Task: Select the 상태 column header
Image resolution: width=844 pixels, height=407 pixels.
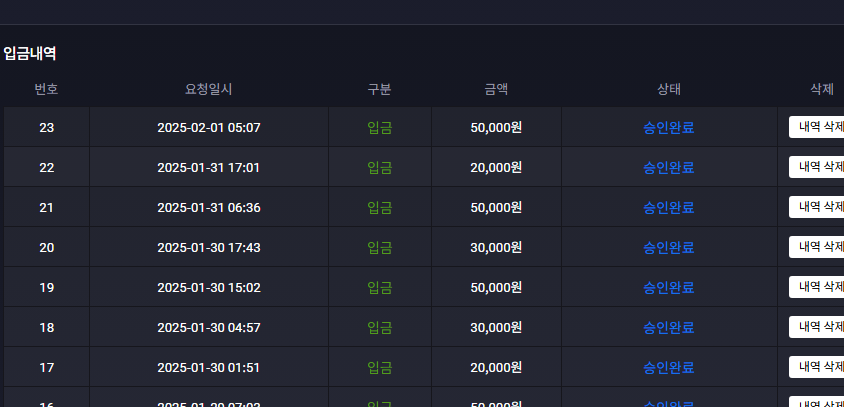Action: [x=669, y=89]
